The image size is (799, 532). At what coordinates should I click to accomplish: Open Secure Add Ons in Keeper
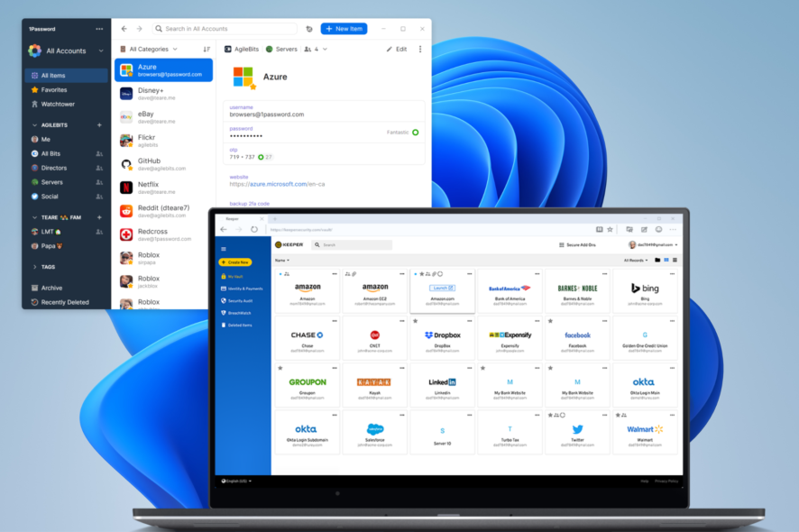(577, 245)
